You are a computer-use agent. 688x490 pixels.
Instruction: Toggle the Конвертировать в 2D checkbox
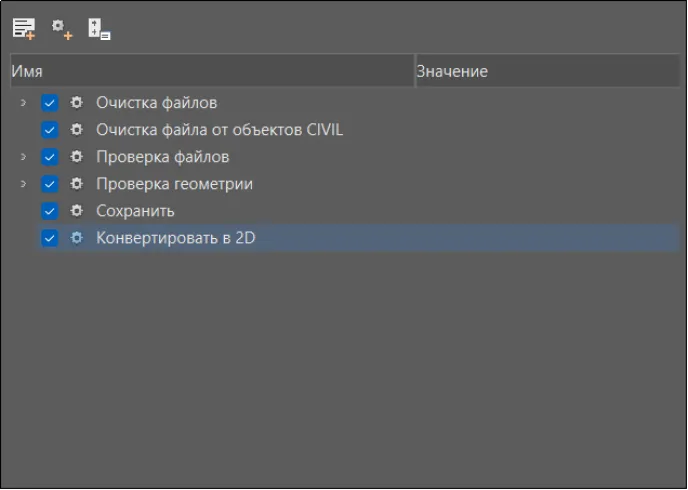pos(50,238)
